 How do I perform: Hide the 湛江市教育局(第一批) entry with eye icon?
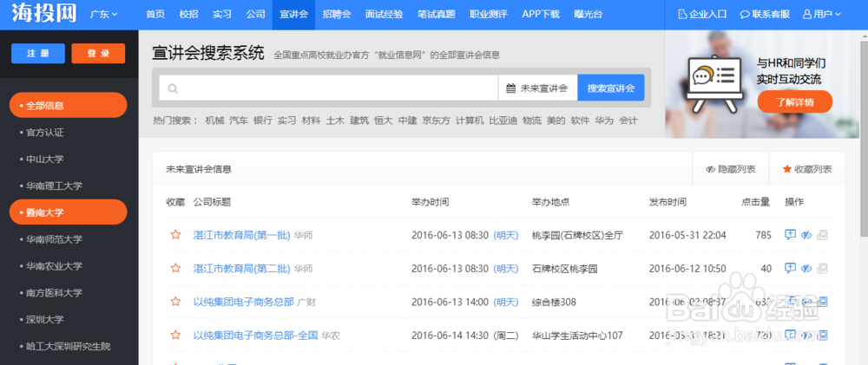[x=806, y=235]
